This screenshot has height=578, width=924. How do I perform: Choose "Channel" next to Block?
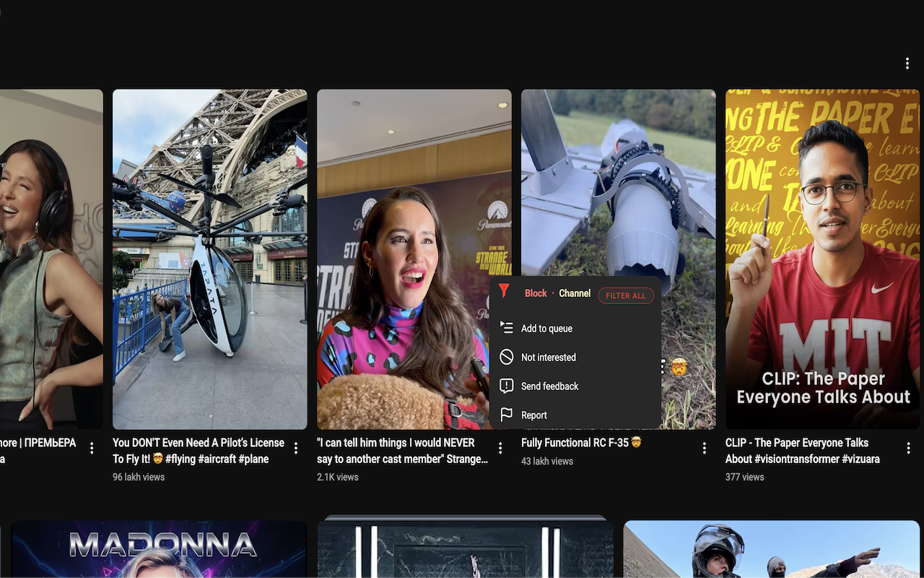(x=575, y=293)
